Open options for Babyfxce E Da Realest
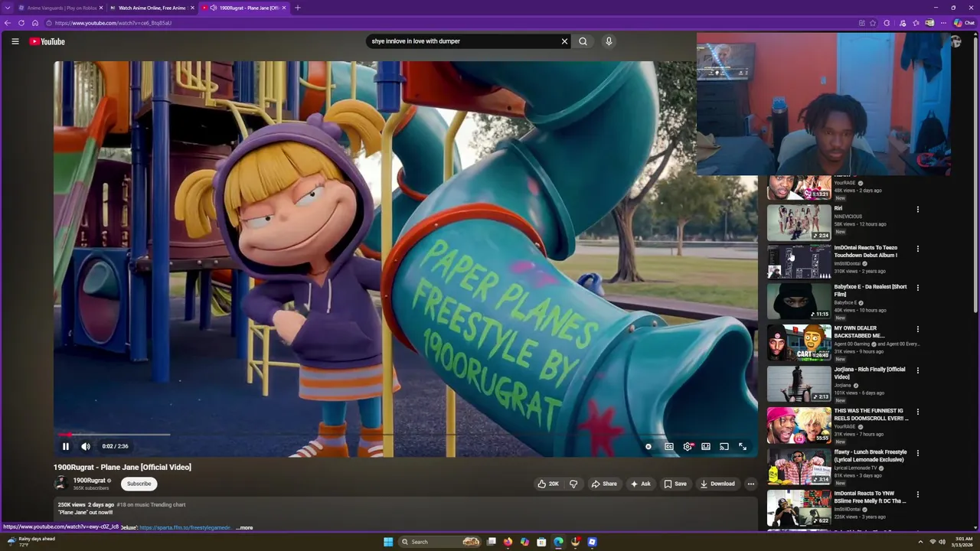This screenshot has width=980, height=551. pyautogui.click(x=917, y=288)
